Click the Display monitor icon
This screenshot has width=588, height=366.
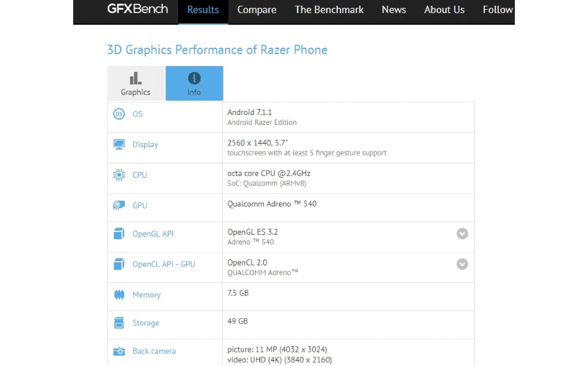click(x=119, y=144)
